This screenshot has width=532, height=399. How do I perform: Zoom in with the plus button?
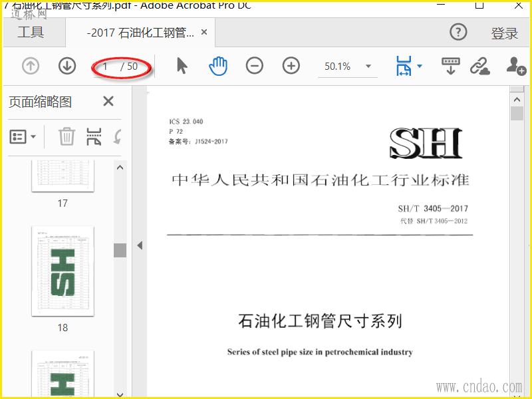pos(291,66)
